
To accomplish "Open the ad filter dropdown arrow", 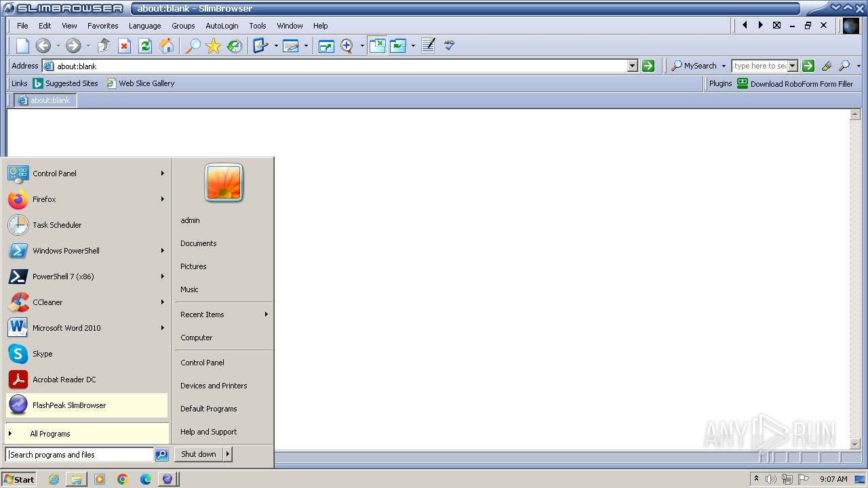I will tap(413, 46).
